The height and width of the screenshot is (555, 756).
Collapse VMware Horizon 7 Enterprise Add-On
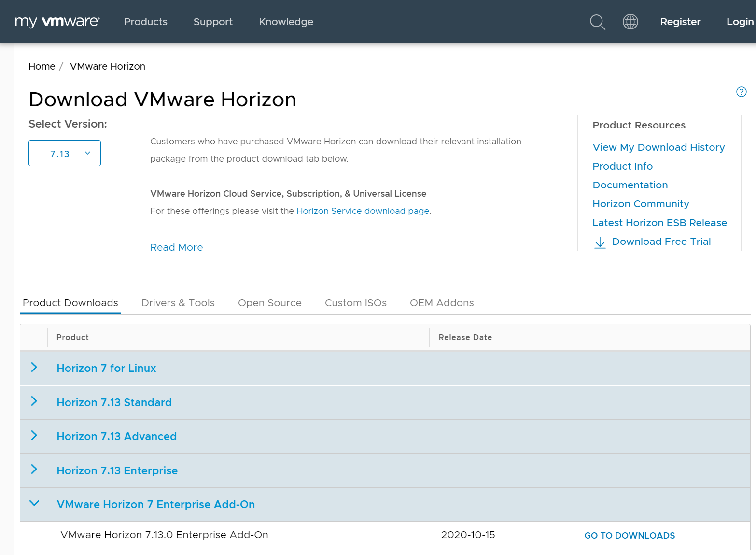pos(34,503)
